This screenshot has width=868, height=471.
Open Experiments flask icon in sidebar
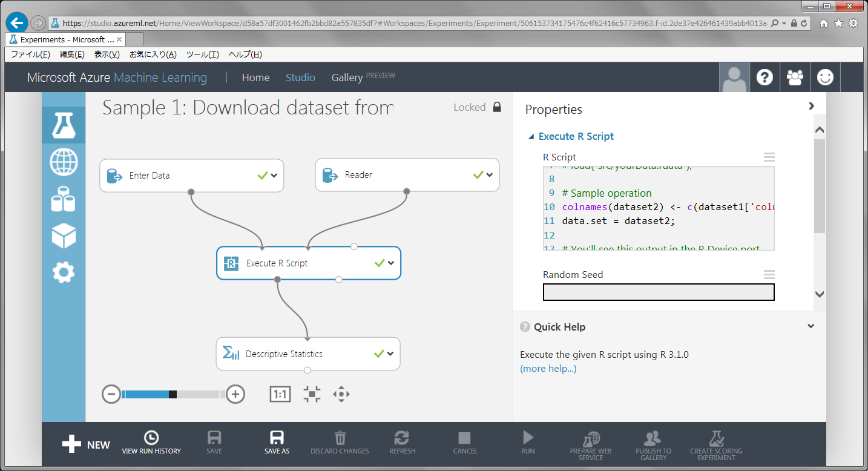click(64, 125)
